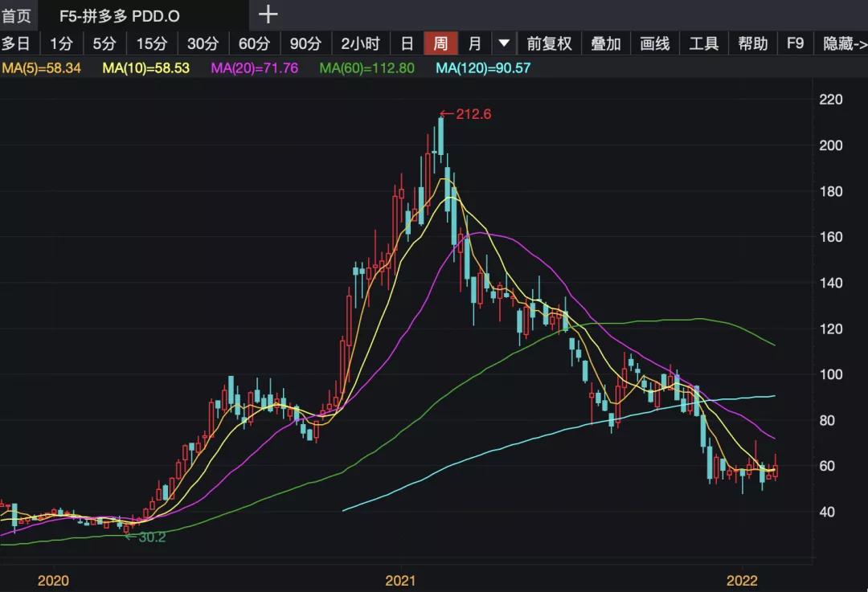The width and height of the screenshot is (868, 592).
Task: Select the 60分 interval
Action: click(254, 43)
